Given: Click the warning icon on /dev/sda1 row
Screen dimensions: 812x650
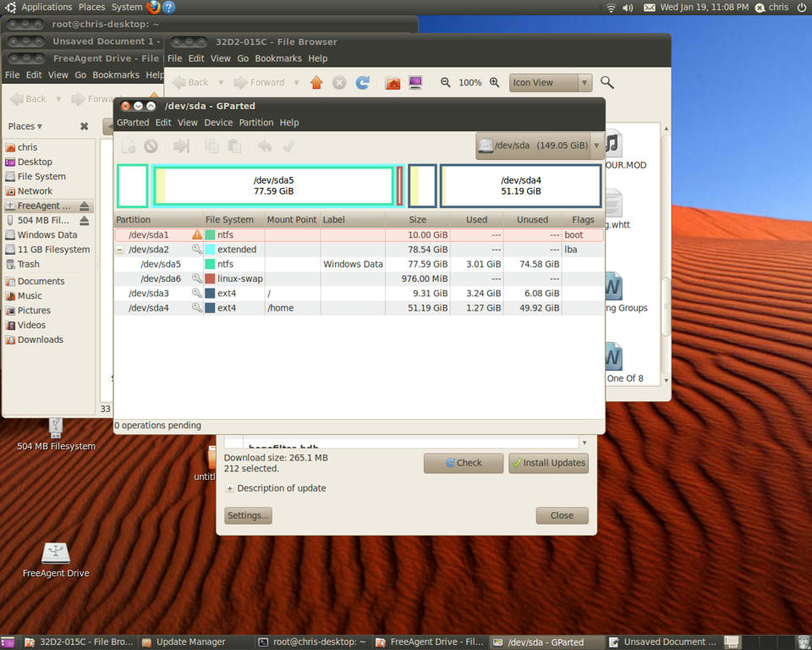Looking at the screenshot, I should click(x=197, y=234).
